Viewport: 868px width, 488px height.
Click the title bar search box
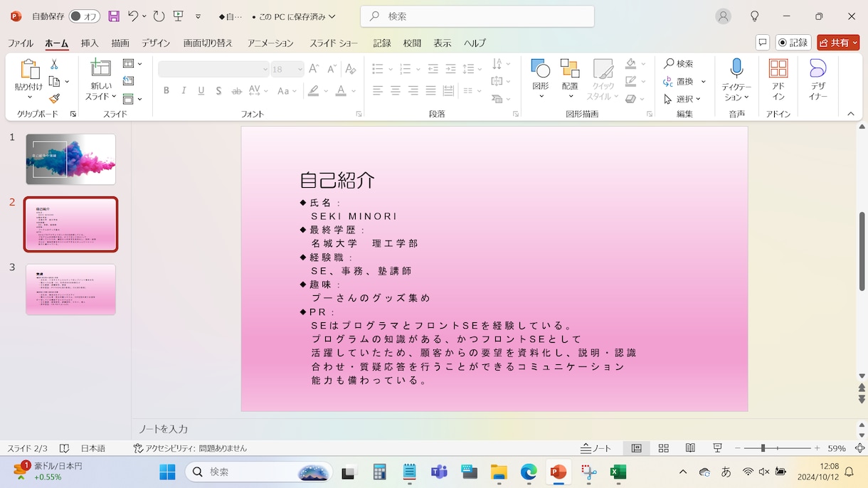coord(477,16)
